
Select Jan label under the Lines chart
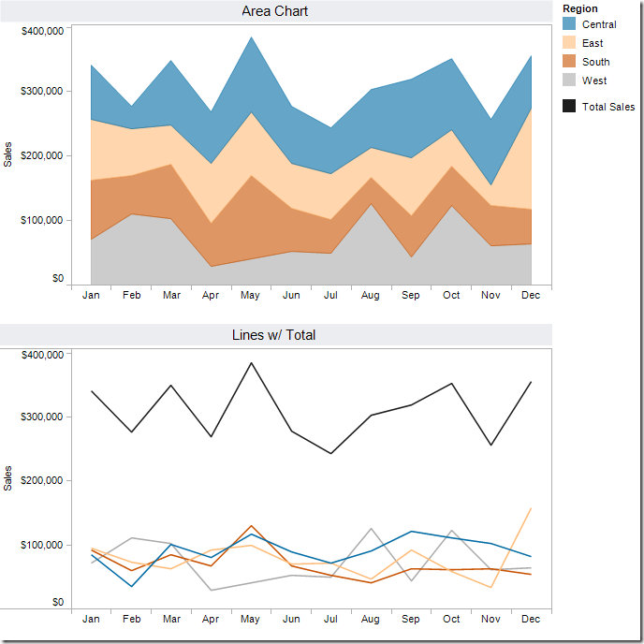(91, 619)
